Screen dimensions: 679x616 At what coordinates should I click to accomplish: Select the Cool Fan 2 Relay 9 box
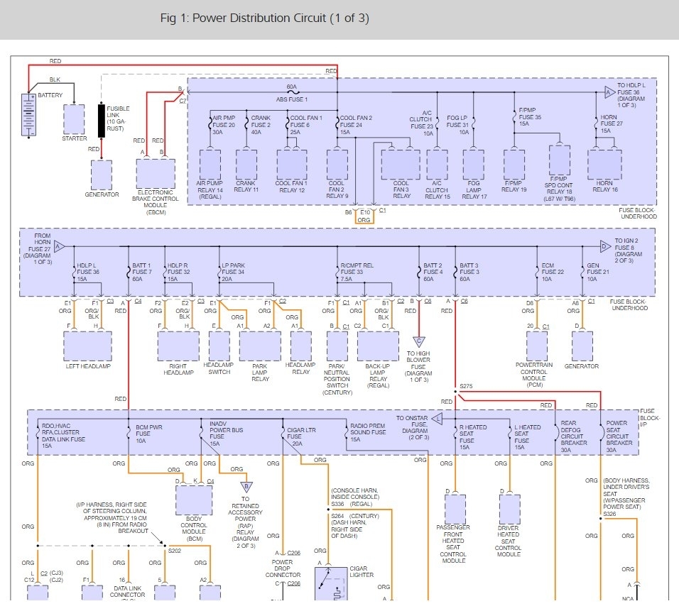point(337,165)
